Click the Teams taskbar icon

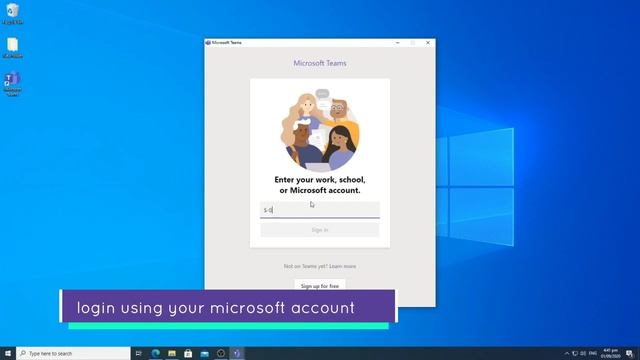(237, 353)
